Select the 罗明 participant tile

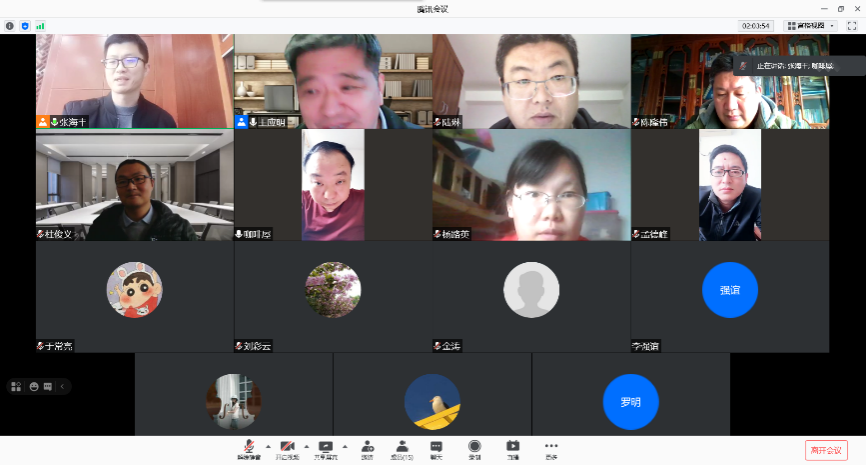(630, 402)
